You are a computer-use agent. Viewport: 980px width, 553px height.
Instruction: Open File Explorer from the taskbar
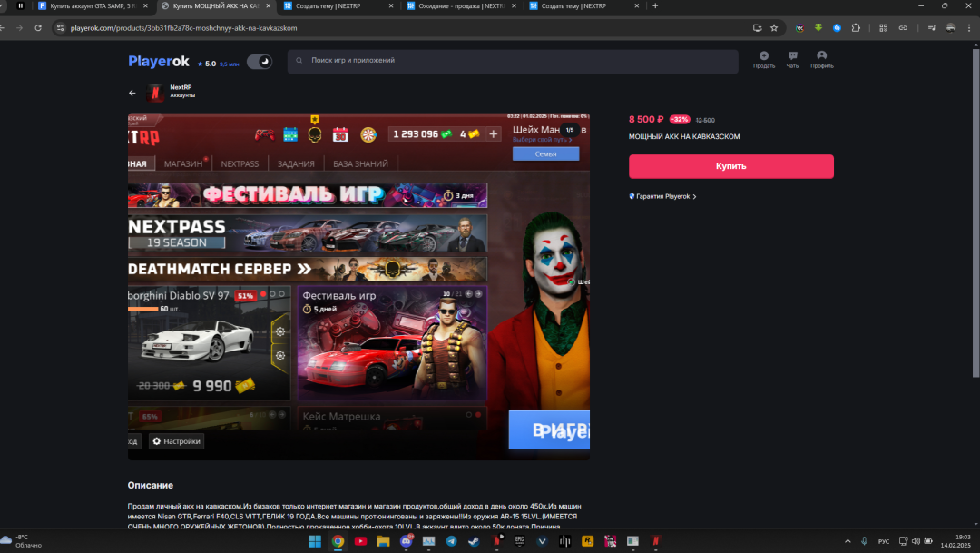pyautogui.click(x=383, y=541)
